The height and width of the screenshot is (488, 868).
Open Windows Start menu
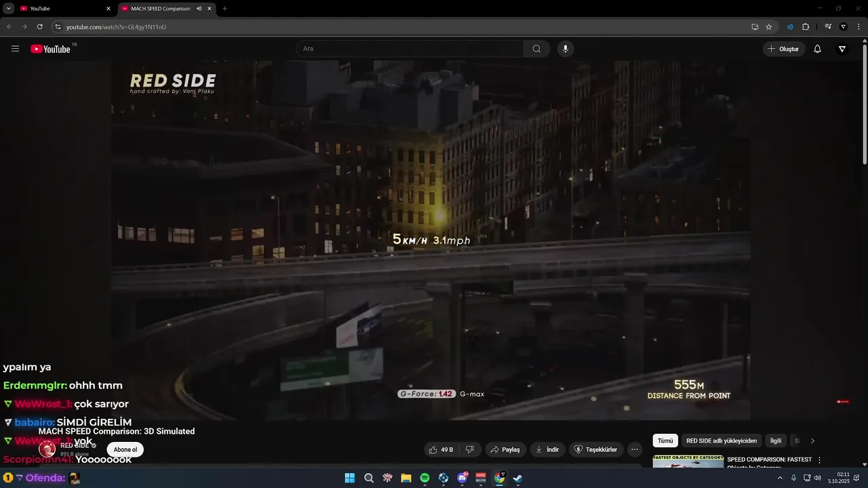click(349, 478)
